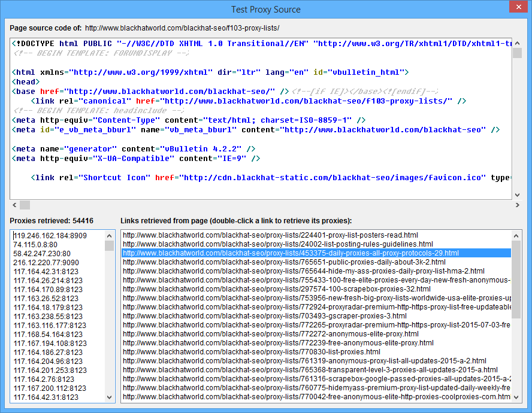Click the links list up scroll arrow
The image size is (532, 413).
pos(516,236)
